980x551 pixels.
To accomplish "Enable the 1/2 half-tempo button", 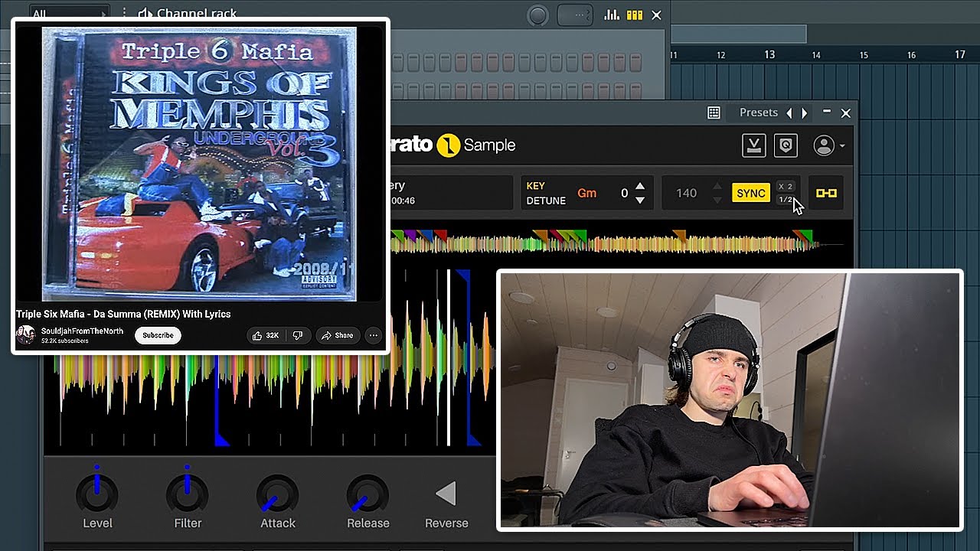I will coord(786,200).
